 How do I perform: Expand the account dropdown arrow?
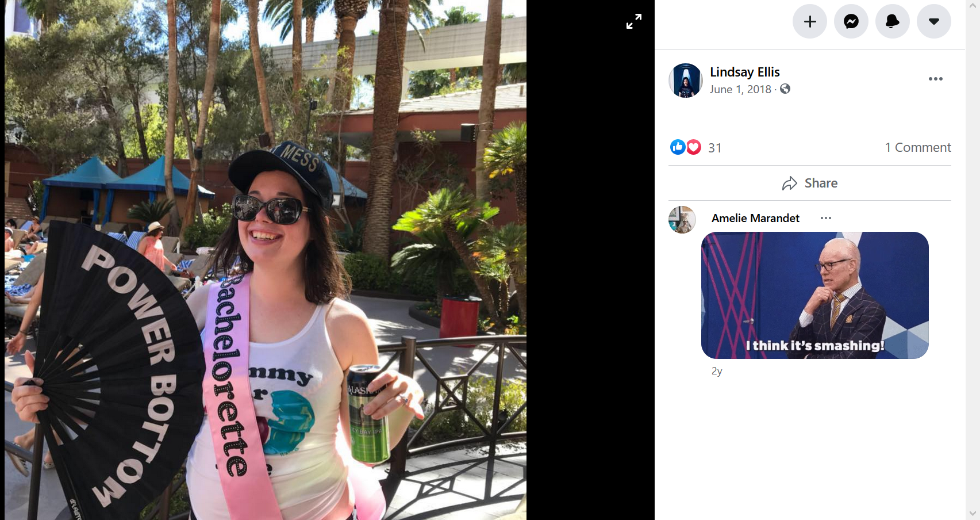coord(933,21)
